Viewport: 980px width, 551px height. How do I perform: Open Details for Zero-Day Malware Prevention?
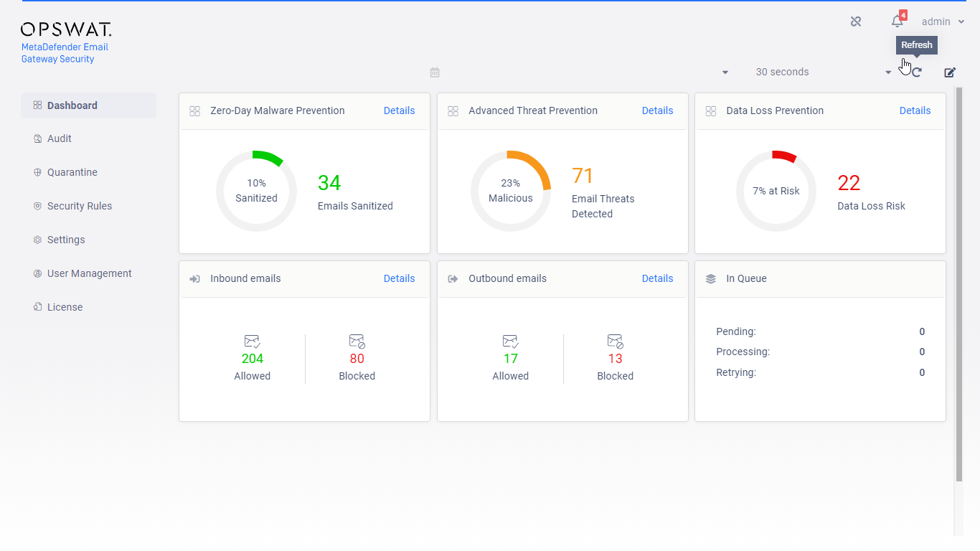399,110
